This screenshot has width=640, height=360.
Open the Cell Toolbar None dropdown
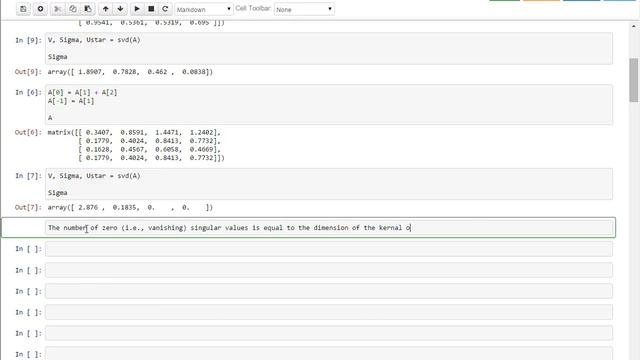[304, 9]
